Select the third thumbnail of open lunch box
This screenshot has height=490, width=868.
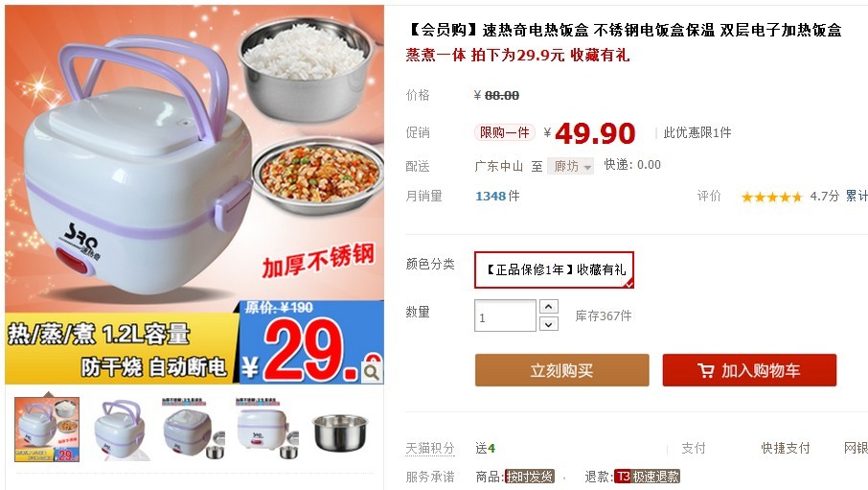(194, 430)
